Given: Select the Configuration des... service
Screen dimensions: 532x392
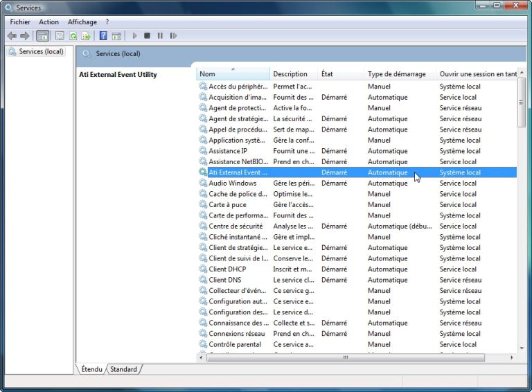Looking at the screenshot, I should point(356,312).
